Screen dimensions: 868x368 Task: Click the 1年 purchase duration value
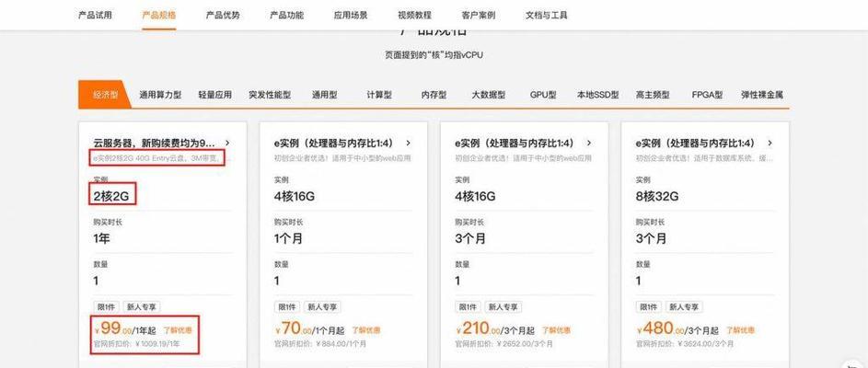[101, 238]
